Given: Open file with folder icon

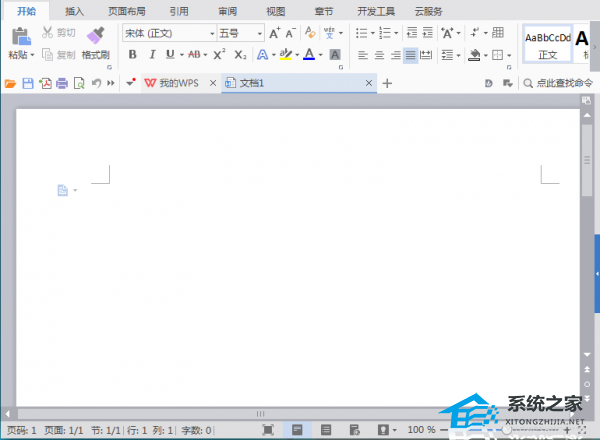Looking at the screenshot, I should coord(10,83).
